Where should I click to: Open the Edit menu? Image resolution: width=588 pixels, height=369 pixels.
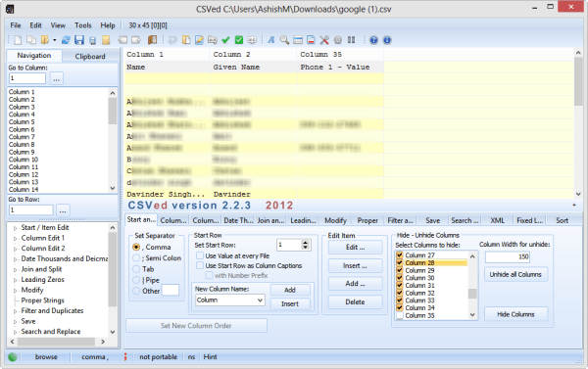pos(35,25)
